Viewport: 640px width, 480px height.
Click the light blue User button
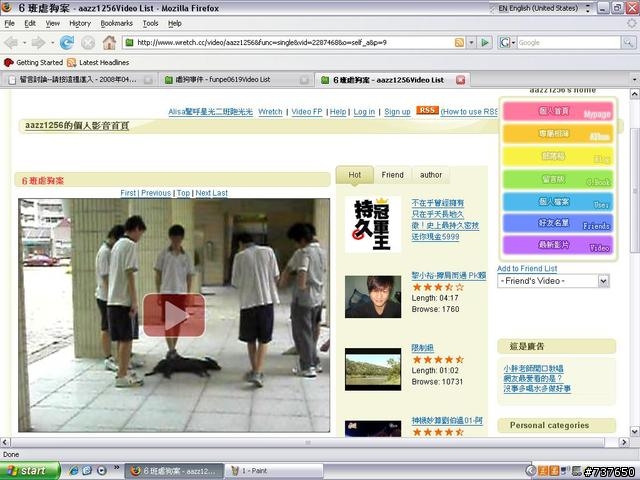558,202
